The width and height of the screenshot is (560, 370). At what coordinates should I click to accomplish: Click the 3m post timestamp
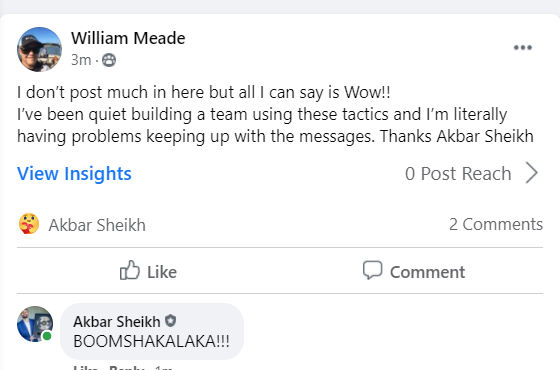pos(81,60)
